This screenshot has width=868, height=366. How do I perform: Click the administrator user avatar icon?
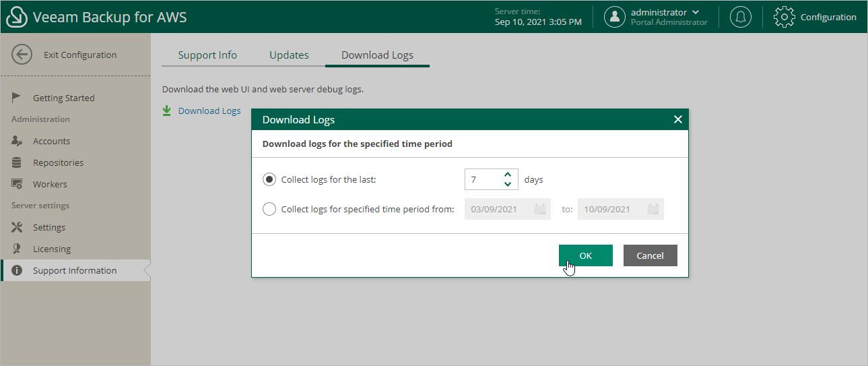(x=615, y=17)
